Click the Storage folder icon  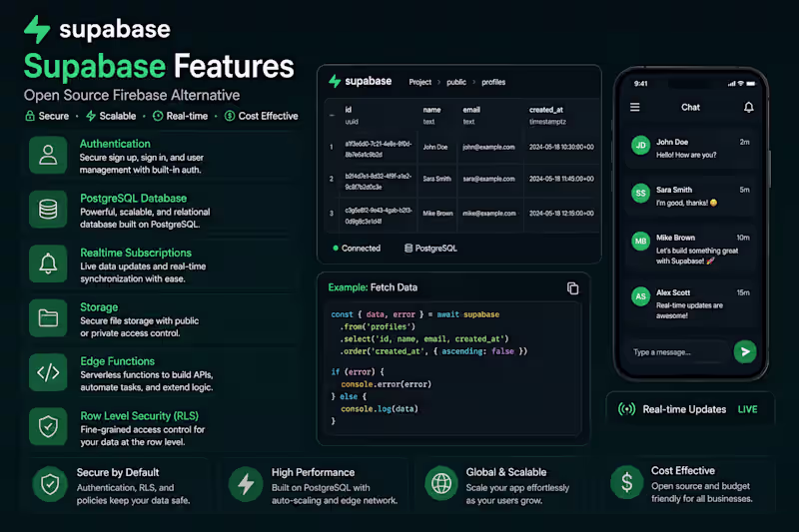coord(48,318)
